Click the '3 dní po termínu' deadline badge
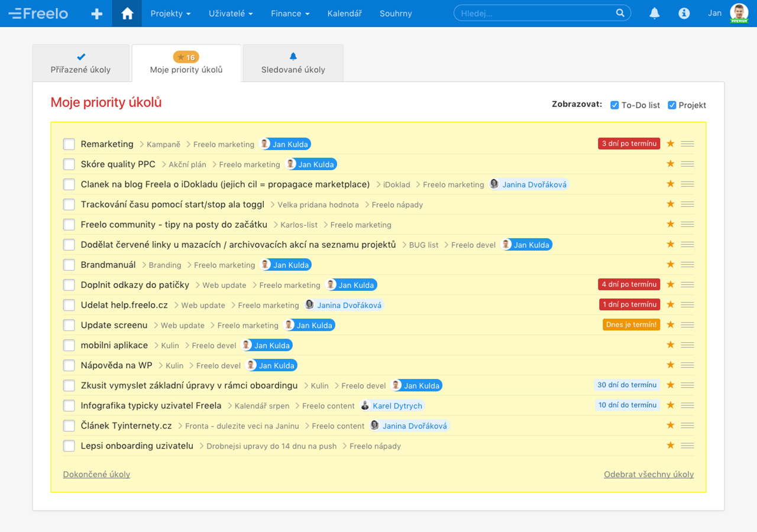The width and height of the screenshot is (757, 532). pos(629,144)
